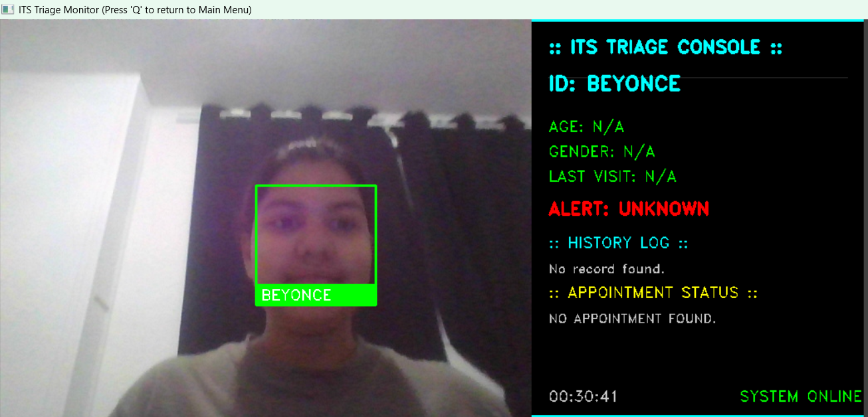Select the ID: BEYONCE line

[x=615, y=84]
